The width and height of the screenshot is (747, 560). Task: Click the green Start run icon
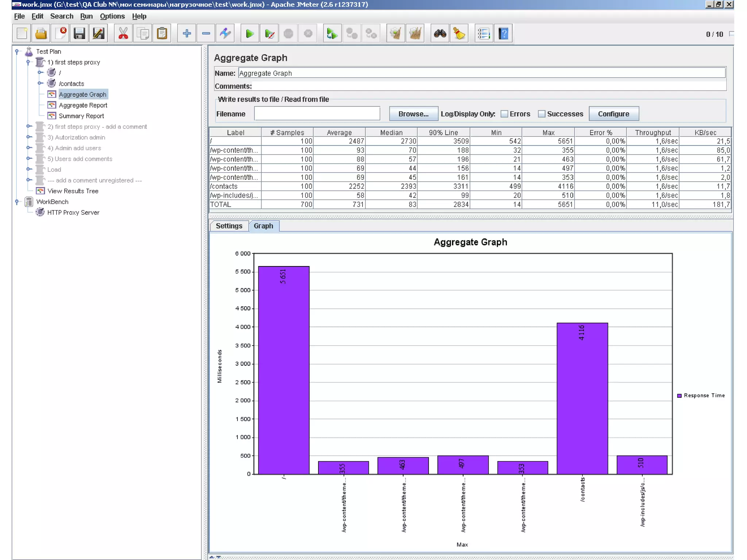click(x=250, y=34)
